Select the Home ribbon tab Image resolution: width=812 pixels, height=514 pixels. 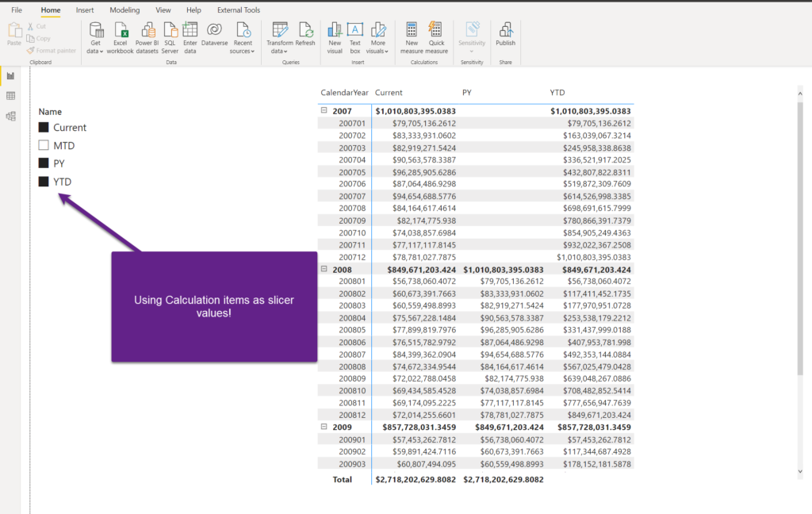click(51, 10)
